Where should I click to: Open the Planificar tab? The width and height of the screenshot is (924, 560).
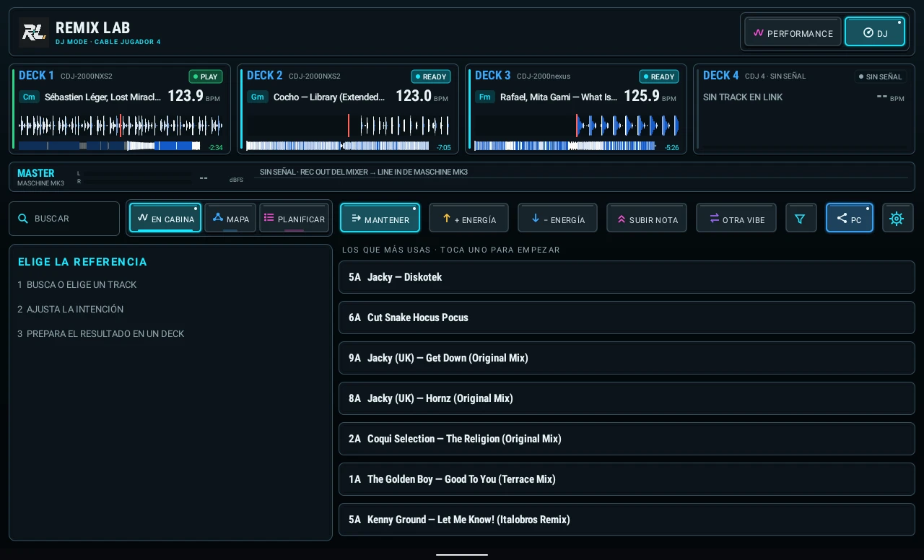[x=294, y=218]
